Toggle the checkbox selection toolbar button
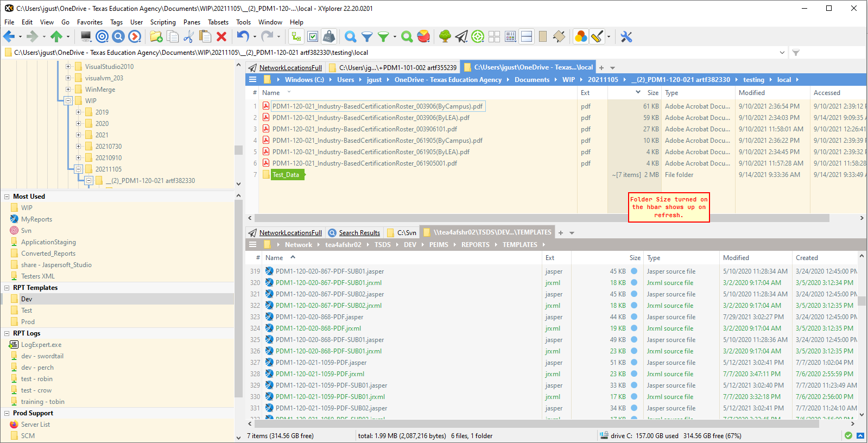 coord(313,37)
